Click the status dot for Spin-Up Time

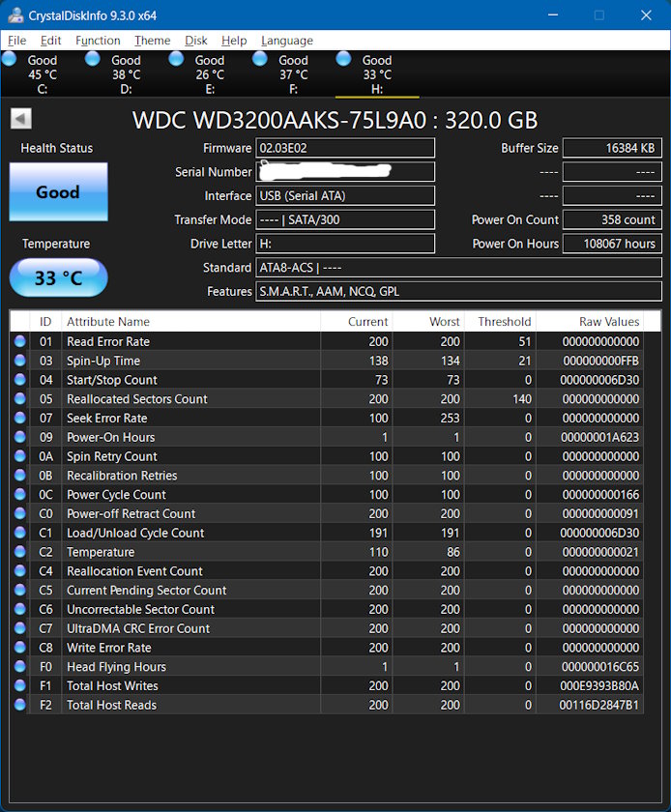[19, 361]
